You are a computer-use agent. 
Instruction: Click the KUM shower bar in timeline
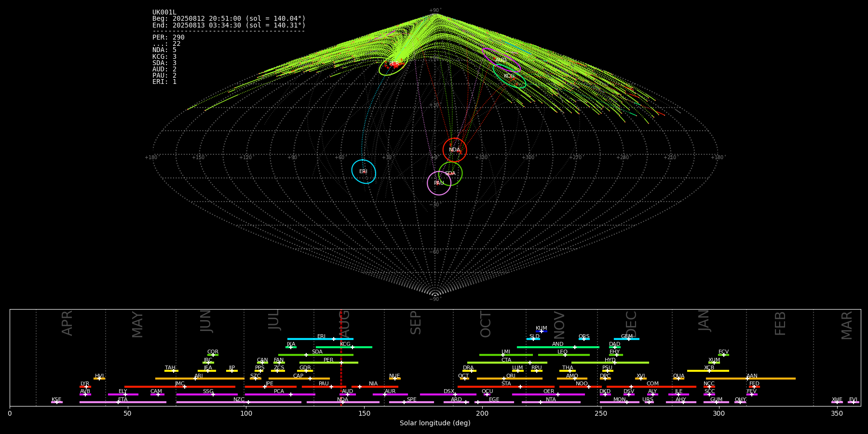point(542,331)
